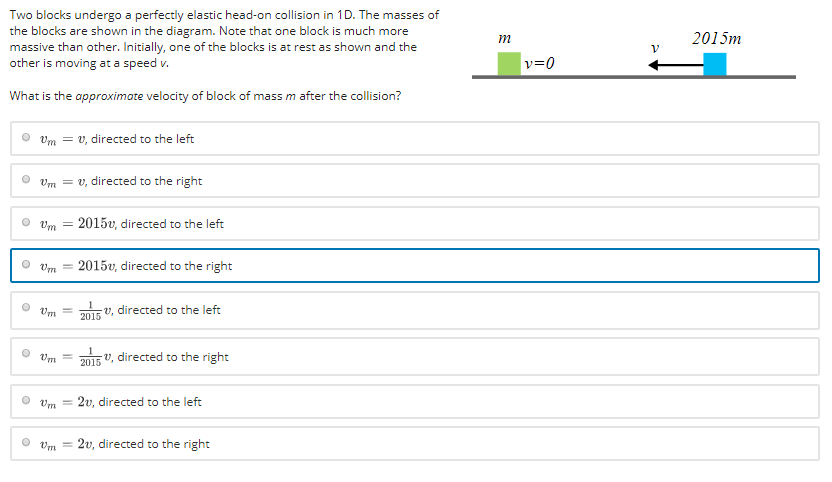The height and width of the screenshot is (482, 832).
Task: Pick the radio for 2v directed right
Action: point(25,443)
